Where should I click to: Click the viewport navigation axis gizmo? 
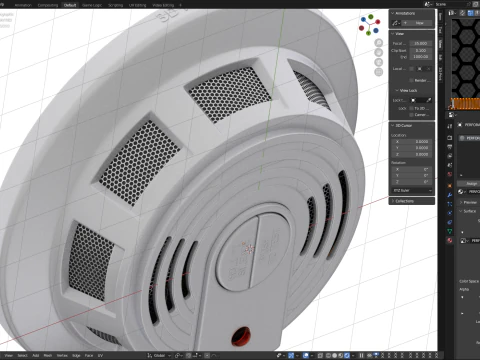point(370,25)
